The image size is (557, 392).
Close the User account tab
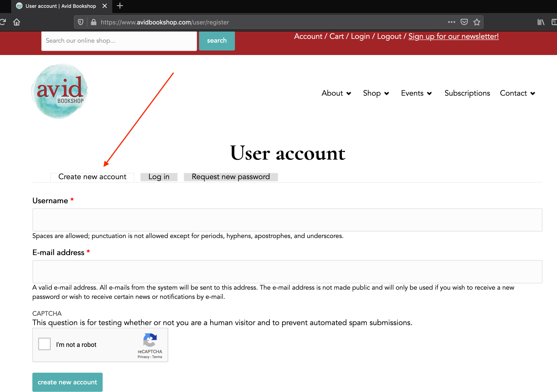pyautogui.click(x=105, y=6)
